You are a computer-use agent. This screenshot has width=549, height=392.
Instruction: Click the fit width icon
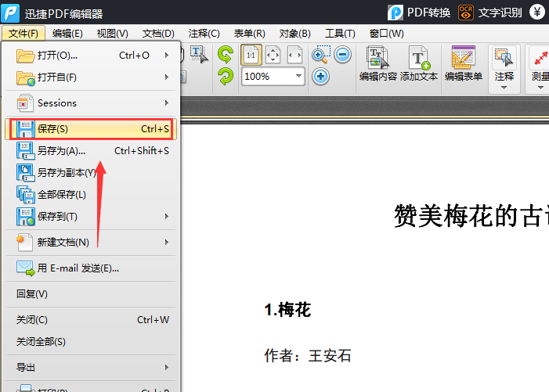point(294,55)
